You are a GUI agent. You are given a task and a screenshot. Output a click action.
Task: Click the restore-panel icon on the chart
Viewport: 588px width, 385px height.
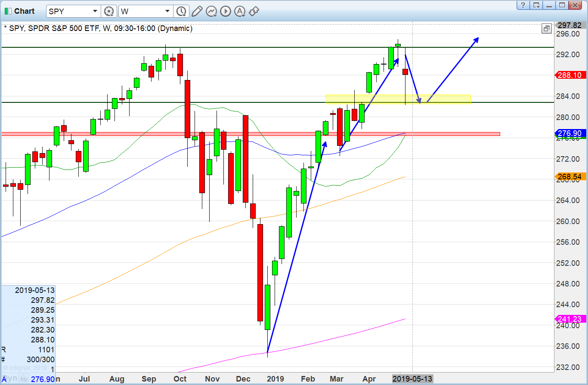[546, 28]
